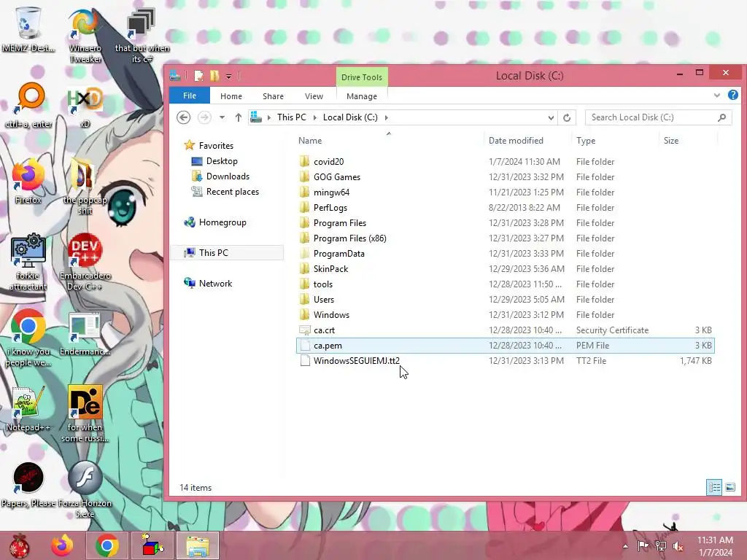Launch Papers, Please from desktop
This screenshot has width=747, height=560.
[28, 485]
